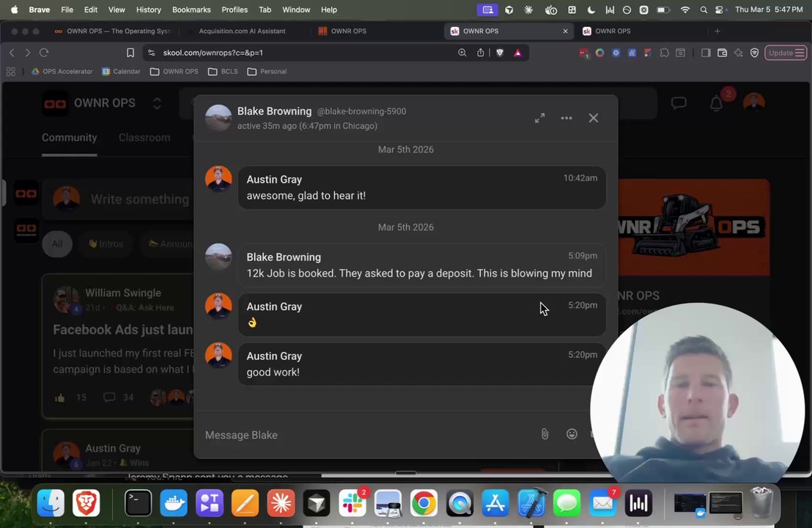Open Brave Wallet icon
The height and width of the screenshot is (528, 812).
(723, 53)
